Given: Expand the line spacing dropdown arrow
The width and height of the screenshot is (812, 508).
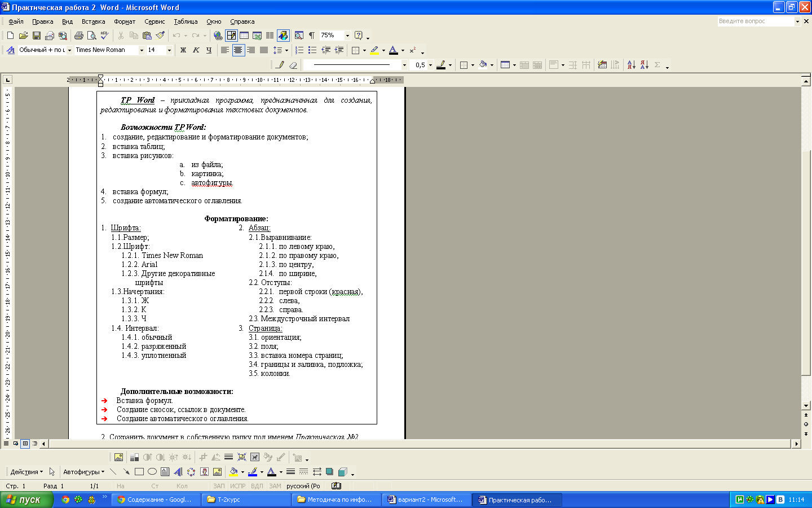Looking at the screenshot, I should 286,50.
